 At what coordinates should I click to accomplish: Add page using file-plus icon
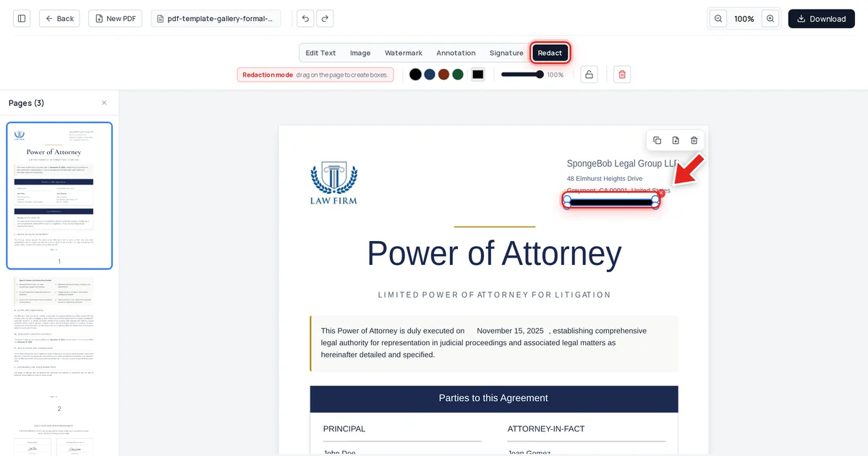point(676,140)
